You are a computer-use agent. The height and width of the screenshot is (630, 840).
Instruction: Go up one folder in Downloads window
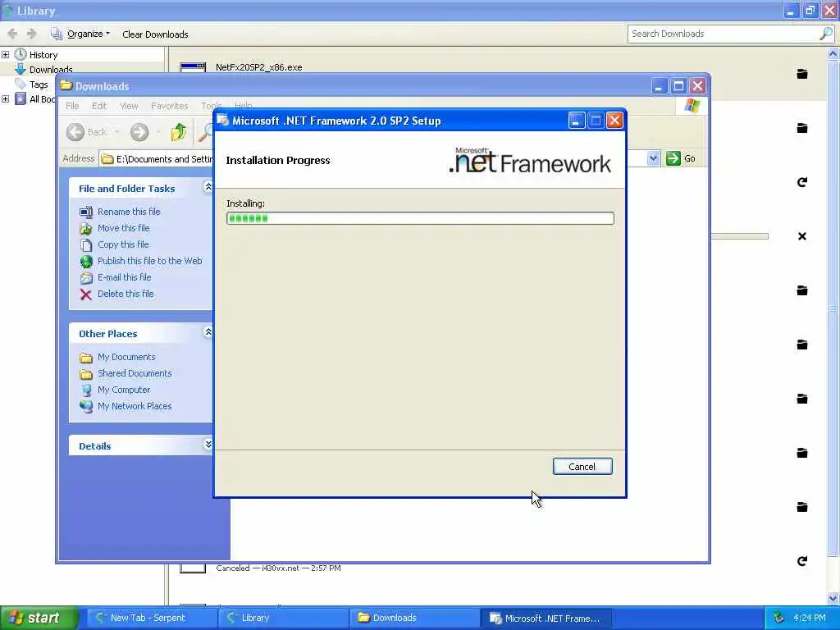point(179,132)
